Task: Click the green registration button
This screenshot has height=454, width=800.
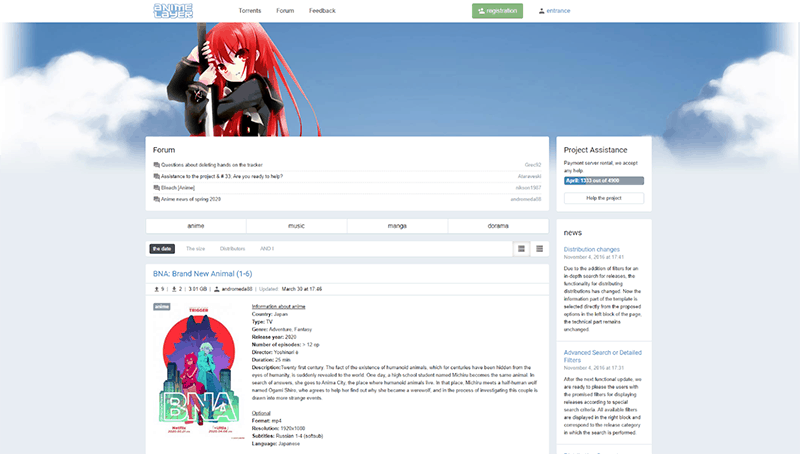Action: tap(497, 11)
